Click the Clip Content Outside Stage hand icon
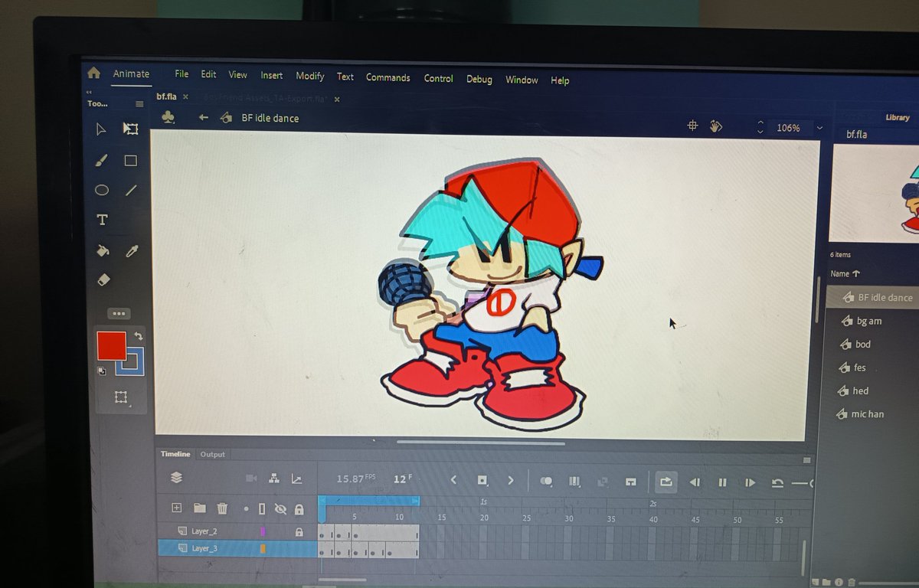The height and width of the screenshot is (588, 919). [716, 126]
